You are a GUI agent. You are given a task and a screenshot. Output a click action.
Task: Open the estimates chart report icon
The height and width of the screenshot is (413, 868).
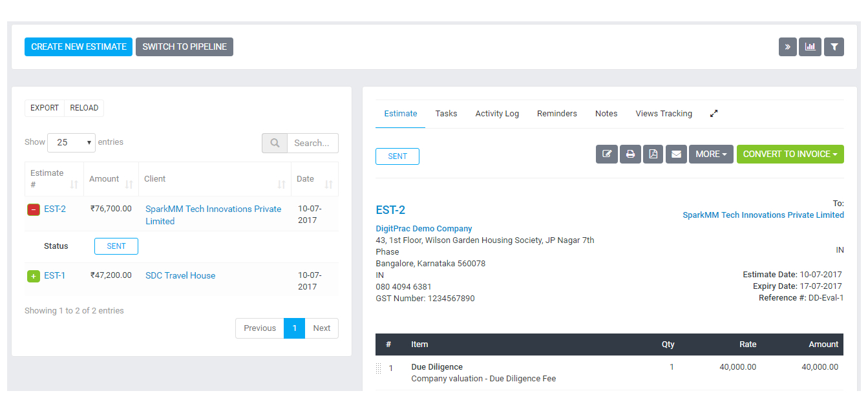pos(810,47)
